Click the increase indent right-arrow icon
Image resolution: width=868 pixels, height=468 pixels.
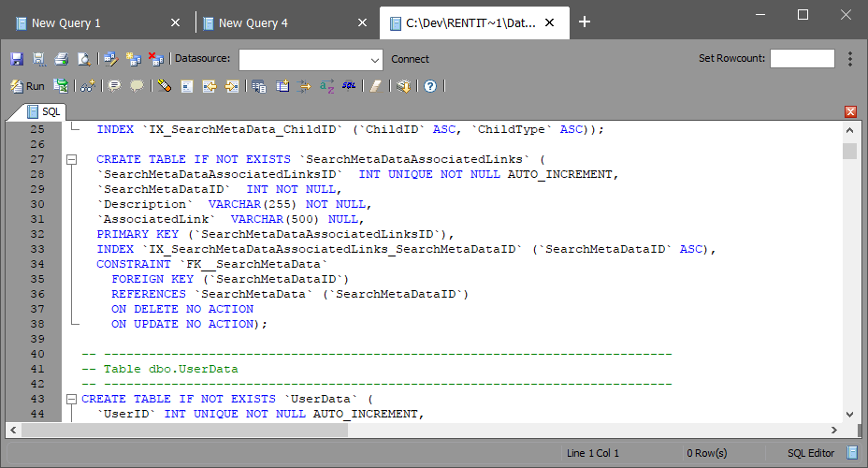coord(232,86)
